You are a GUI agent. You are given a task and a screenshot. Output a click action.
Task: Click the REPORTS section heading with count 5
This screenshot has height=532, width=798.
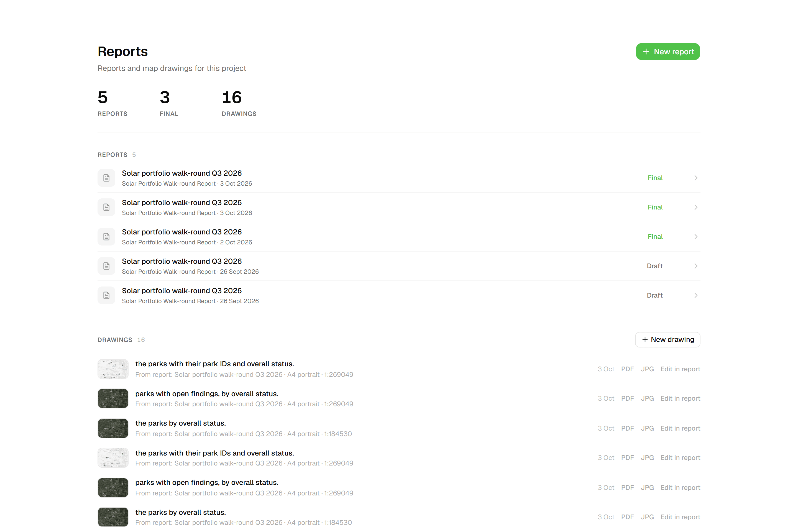pos(117,155)
